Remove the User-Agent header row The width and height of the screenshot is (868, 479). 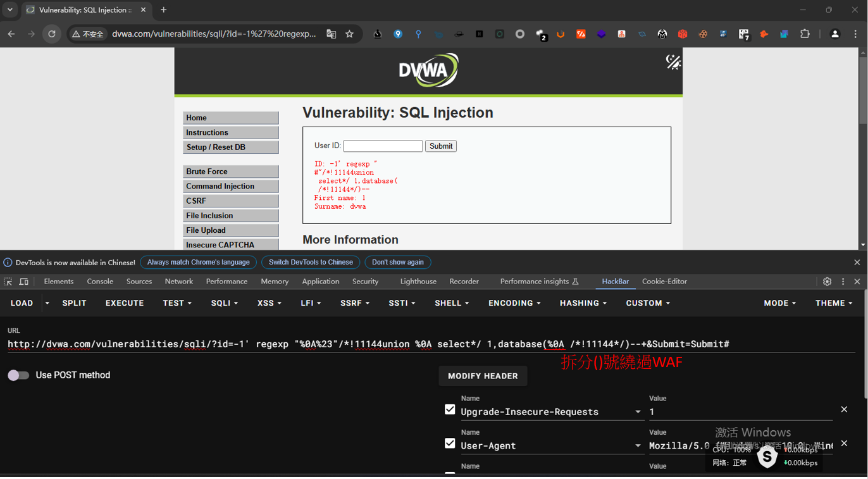(x=844, y=443)
